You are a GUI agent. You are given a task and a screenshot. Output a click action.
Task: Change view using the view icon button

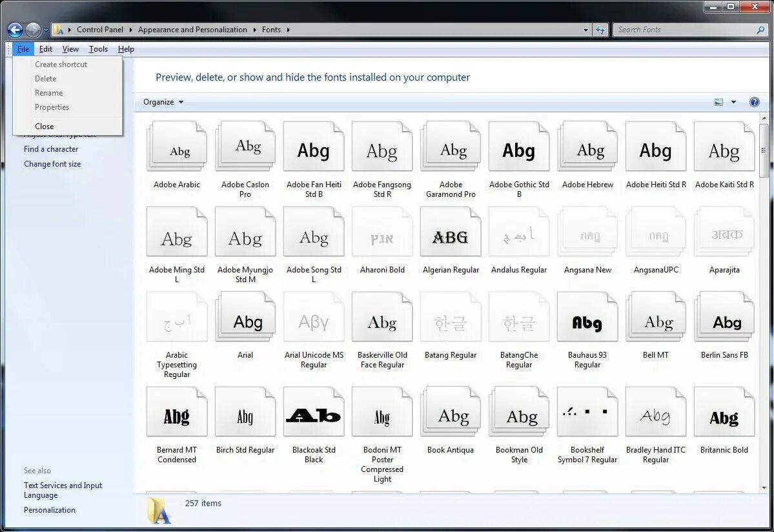718,102
